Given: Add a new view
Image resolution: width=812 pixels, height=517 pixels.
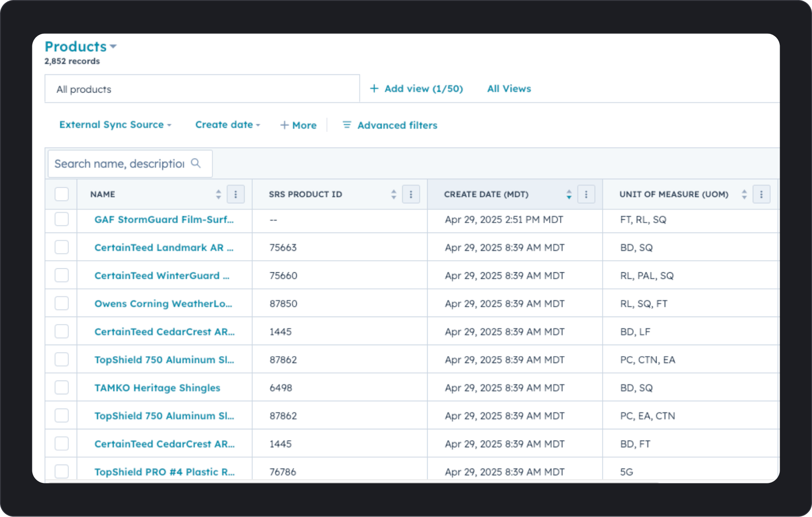Looking at the screenshot, I should tap(416, 88).
